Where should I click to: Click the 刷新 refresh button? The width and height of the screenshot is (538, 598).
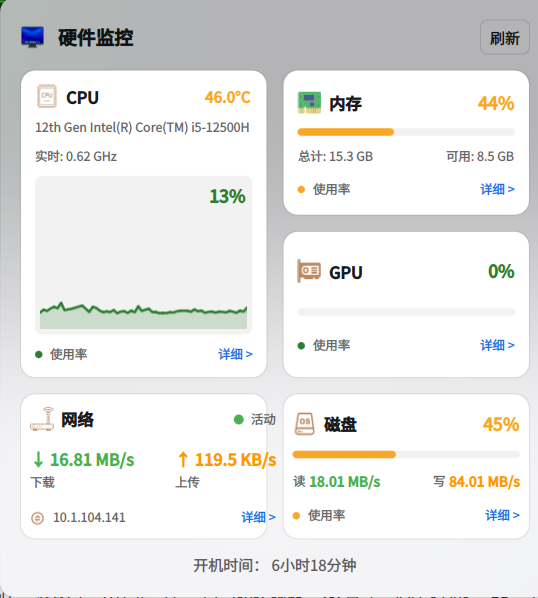point(504,37)
